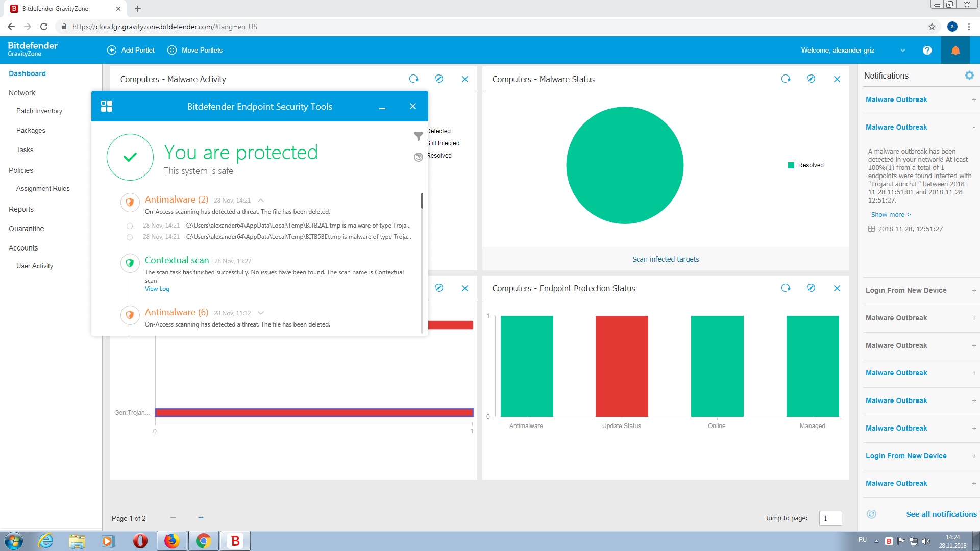Click the Move Portlets icon
Viewport: 980px width, 551px height.
click(x=172, y=50)
